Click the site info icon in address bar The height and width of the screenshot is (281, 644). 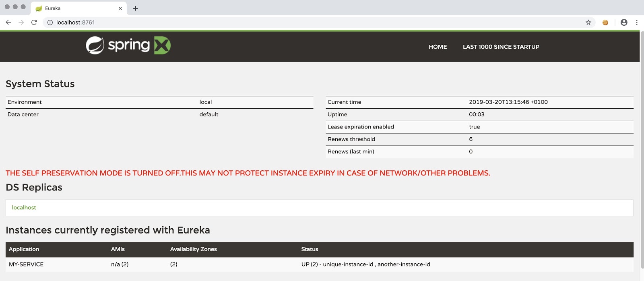pyautogui.click(x=50, y=23)
